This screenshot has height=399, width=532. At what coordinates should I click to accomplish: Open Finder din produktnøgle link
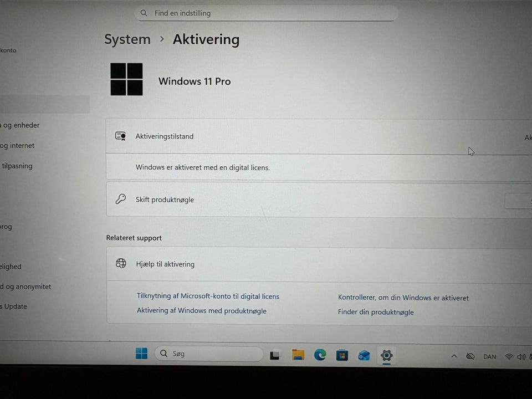click(376, 312)
